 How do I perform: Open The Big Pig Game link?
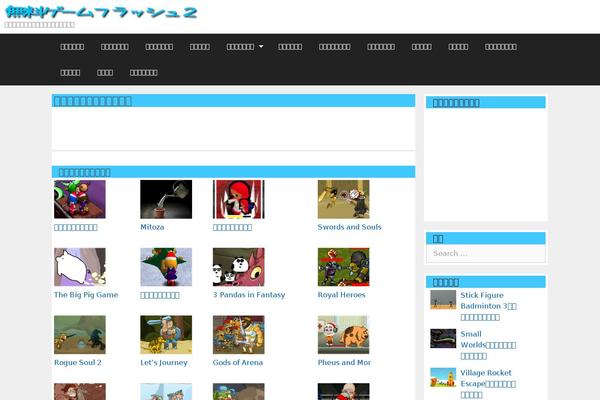click(x=86, y=295)
